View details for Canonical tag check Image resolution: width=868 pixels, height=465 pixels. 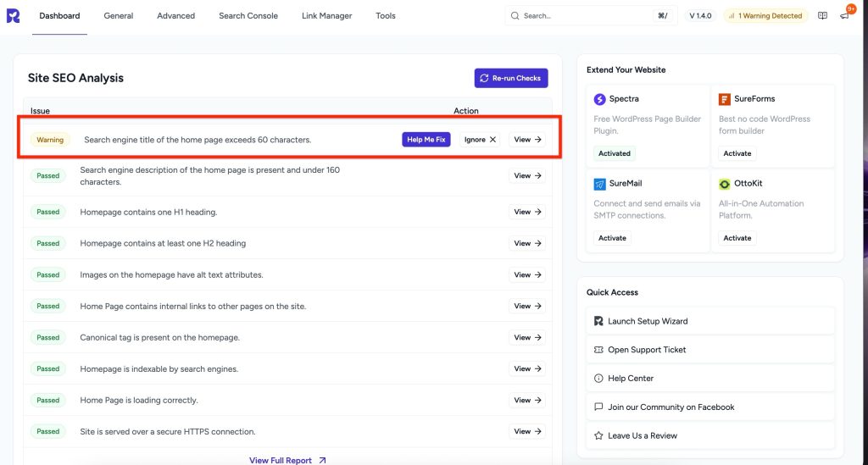coord(526,337)
